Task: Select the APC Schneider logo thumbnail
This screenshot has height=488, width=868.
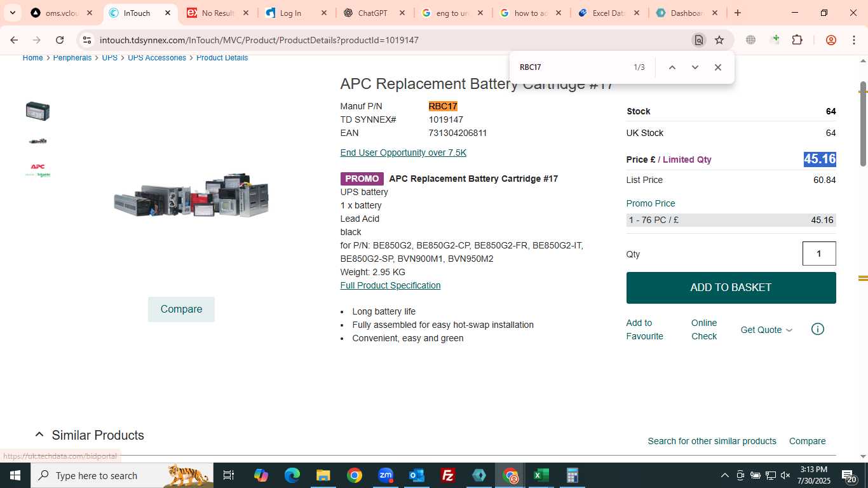Action: 37,170
